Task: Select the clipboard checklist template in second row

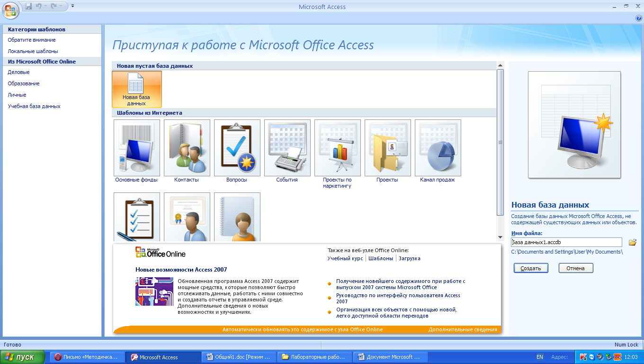Action: point(136,217)
